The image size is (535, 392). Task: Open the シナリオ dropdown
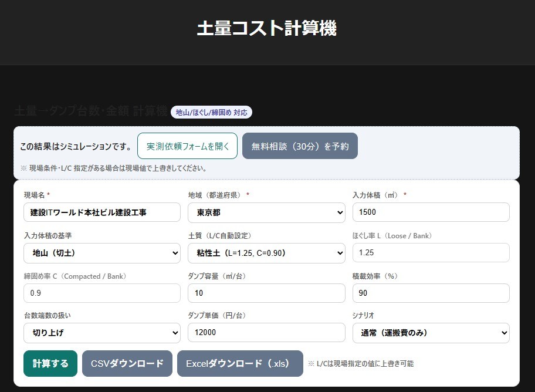[431, 333]
